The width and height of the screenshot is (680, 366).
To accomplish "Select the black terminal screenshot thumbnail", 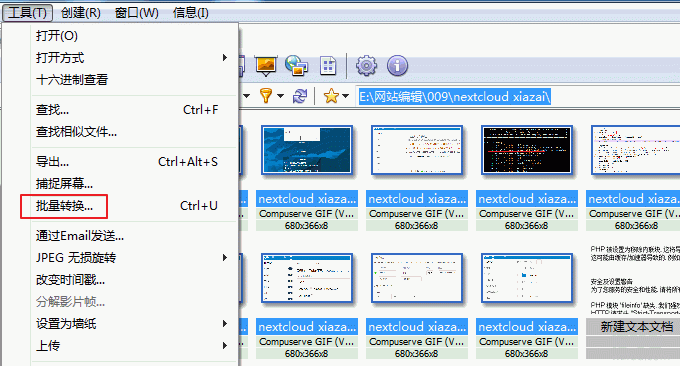I will click(526, 150).
